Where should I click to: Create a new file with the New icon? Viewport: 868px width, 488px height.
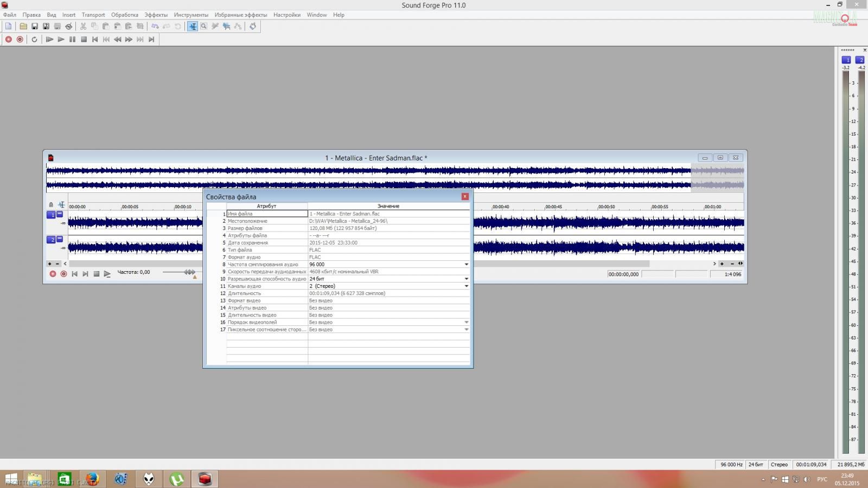[8, 26]
